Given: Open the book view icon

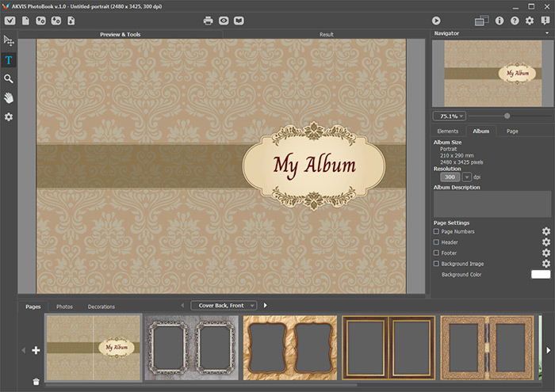Looking at the screenshot, I should point(239,21).
